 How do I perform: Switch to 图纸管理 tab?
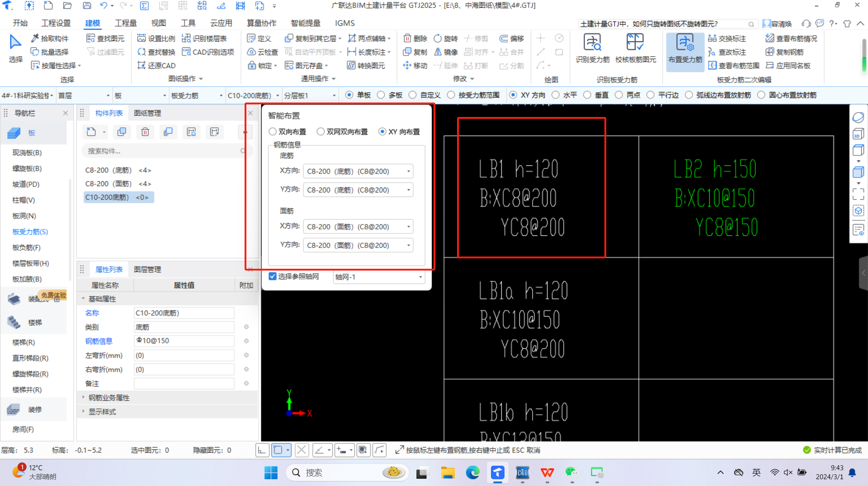click(147, 113)
